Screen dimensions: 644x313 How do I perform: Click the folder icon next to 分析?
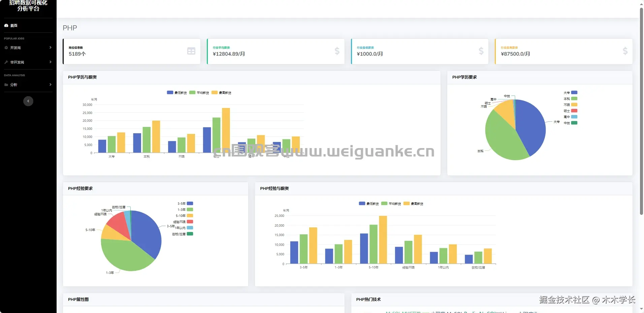click(x=6, y=85)
